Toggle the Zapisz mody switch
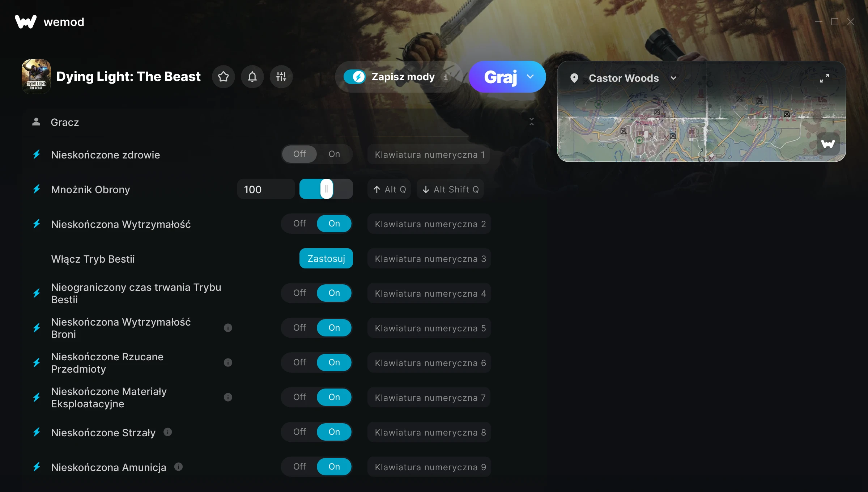The width and height of the screenshot is (868, 492). click(355, 77)
